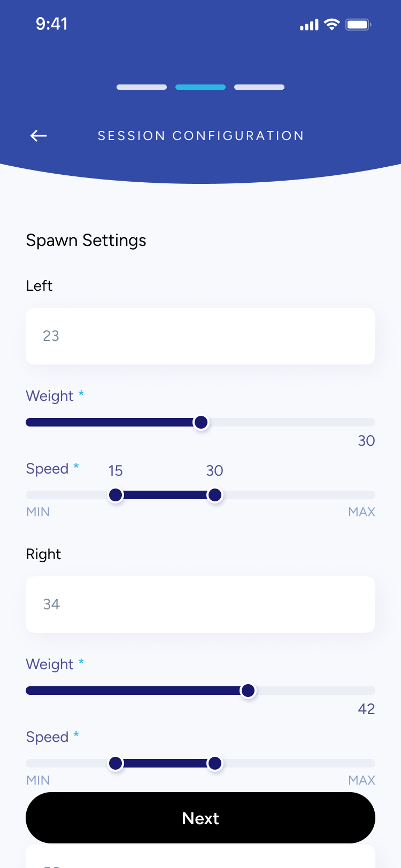Image resolution: width=401 pixels, height=868 pixels.
Task: Tap the back arrow icon
Action: click(38, 136)
